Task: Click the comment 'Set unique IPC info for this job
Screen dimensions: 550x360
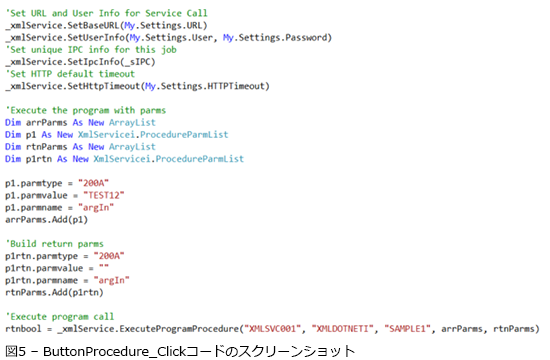Action: [91, 50]
